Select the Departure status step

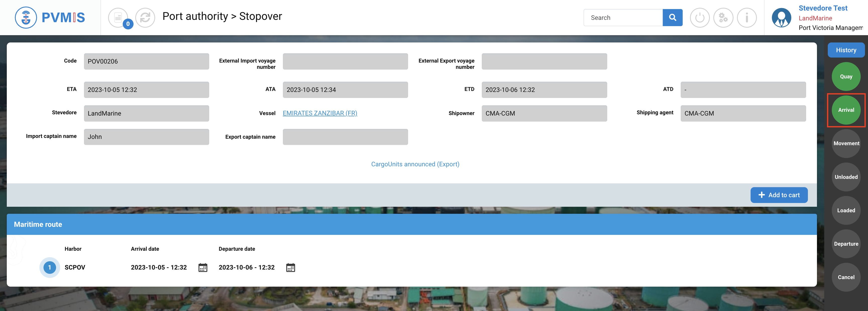846,244
